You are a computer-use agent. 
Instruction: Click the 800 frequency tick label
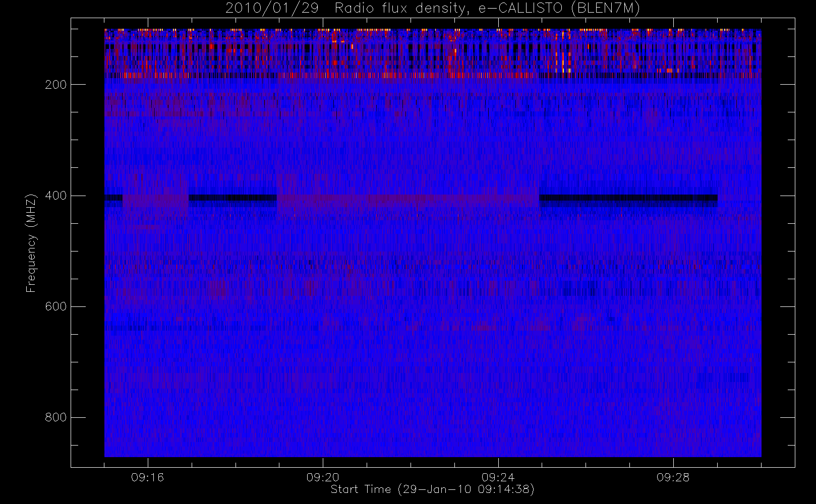55,417
